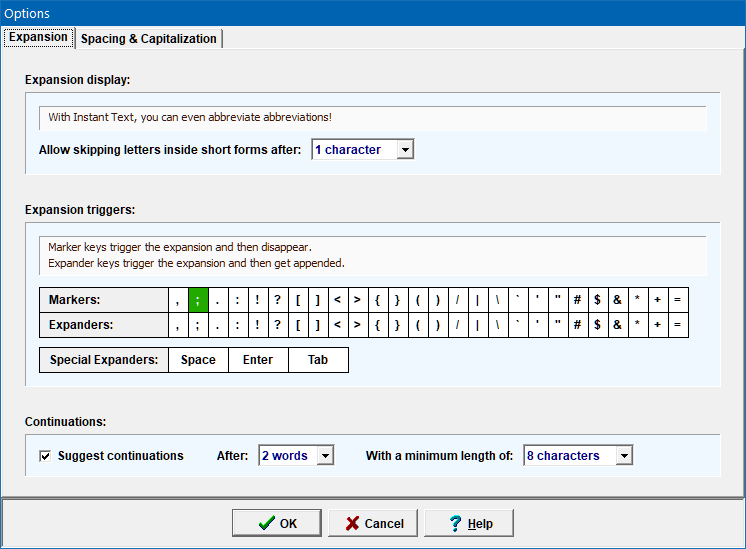Toggle the semicolon key in Expanders row
The width and height of the screenshot is (746, 549).
click(x=198, y=325)
